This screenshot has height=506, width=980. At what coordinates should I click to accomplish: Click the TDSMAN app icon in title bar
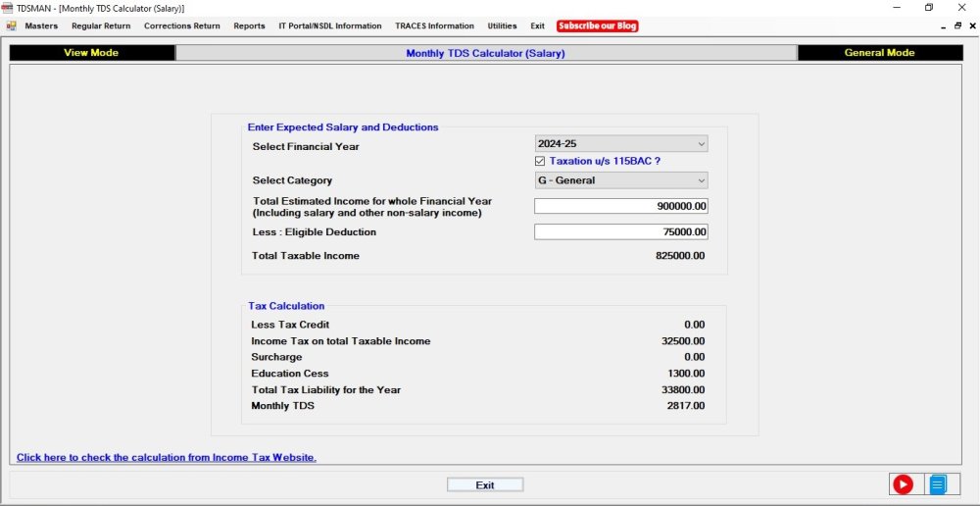(8, 8)
